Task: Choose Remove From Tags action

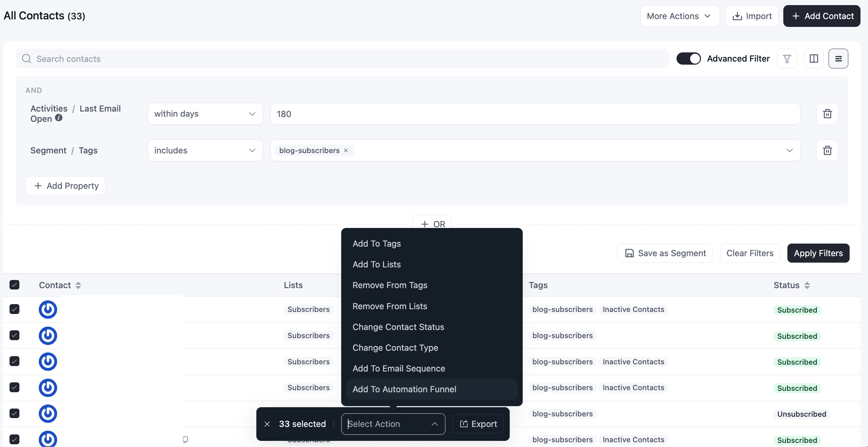Action: coord(432,285)
